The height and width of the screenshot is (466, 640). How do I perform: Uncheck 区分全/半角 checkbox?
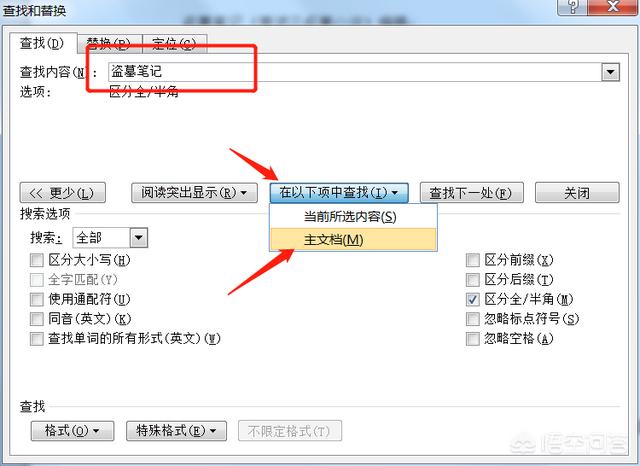pos(473,299)
